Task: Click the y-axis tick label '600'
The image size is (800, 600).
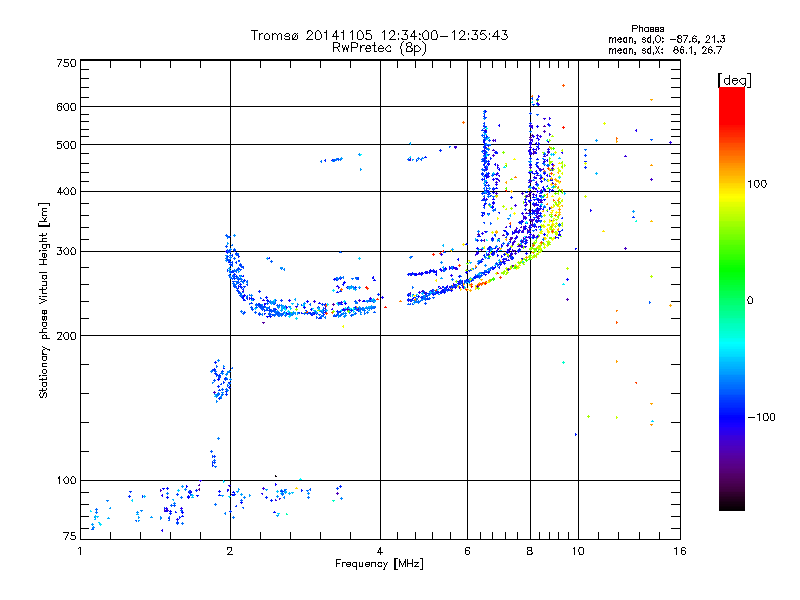Action: tap(67, 107)
